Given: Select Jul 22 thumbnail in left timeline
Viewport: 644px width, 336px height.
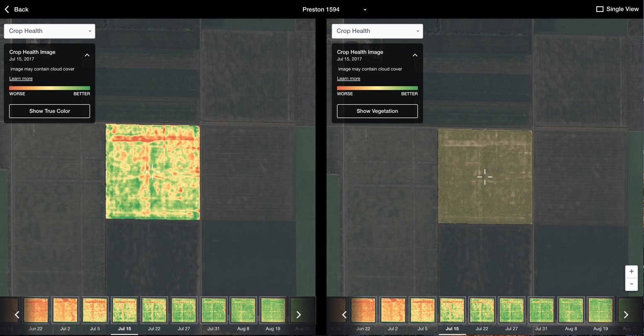Looking at the screenshot, I should tap(154, 310).
